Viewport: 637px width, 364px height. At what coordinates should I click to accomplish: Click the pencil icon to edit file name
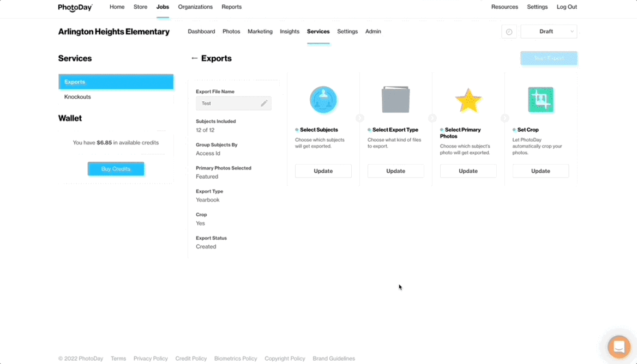coord(264,104)
